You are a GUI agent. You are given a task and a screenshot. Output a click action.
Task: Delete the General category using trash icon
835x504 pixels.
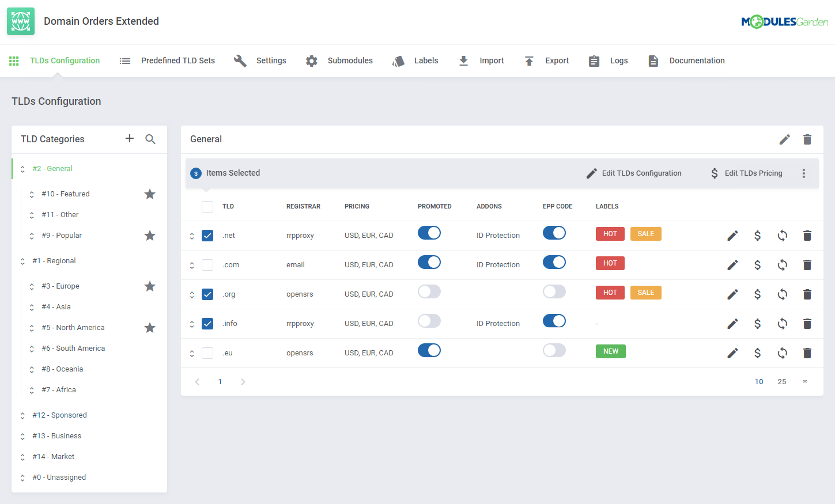coord(807,139)
